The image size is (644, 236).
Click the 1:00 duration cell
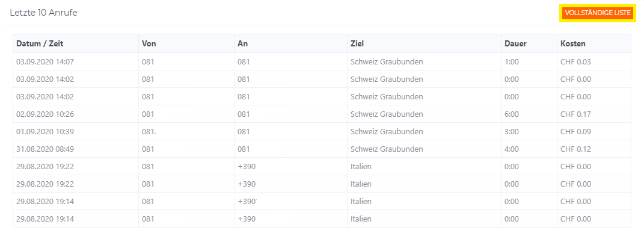click(512, 62)
